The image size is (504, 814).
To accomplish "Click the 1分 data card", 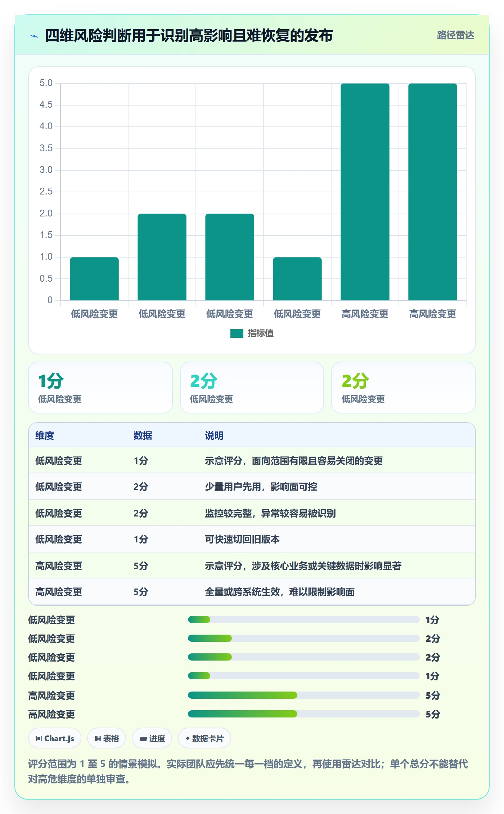I will click(x=100, y=388).
